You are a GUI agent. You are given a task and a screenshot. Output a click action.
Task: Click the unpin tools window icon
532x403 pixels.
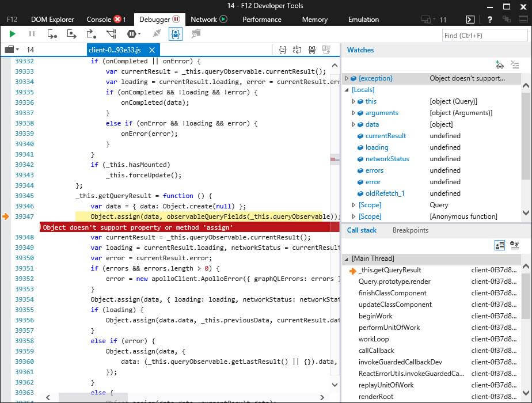click(507, 20)
